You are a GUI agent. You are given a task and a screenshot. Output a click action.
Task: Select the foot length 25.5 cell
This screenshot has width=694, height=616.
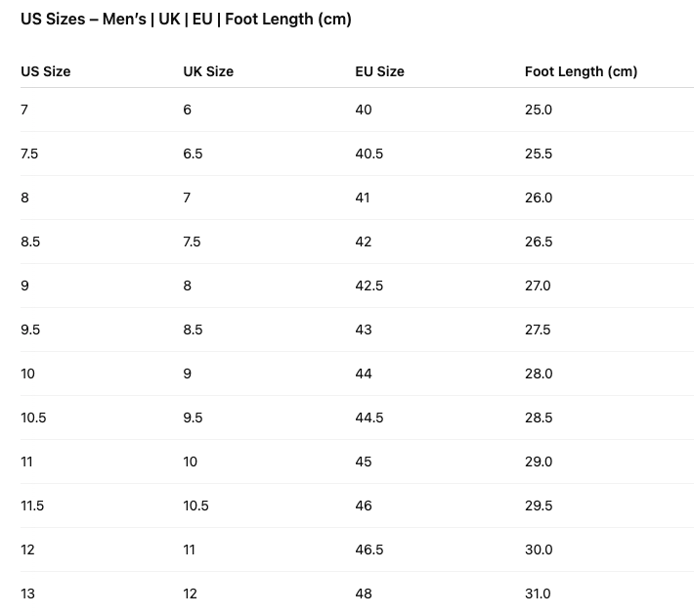[539, 154]
